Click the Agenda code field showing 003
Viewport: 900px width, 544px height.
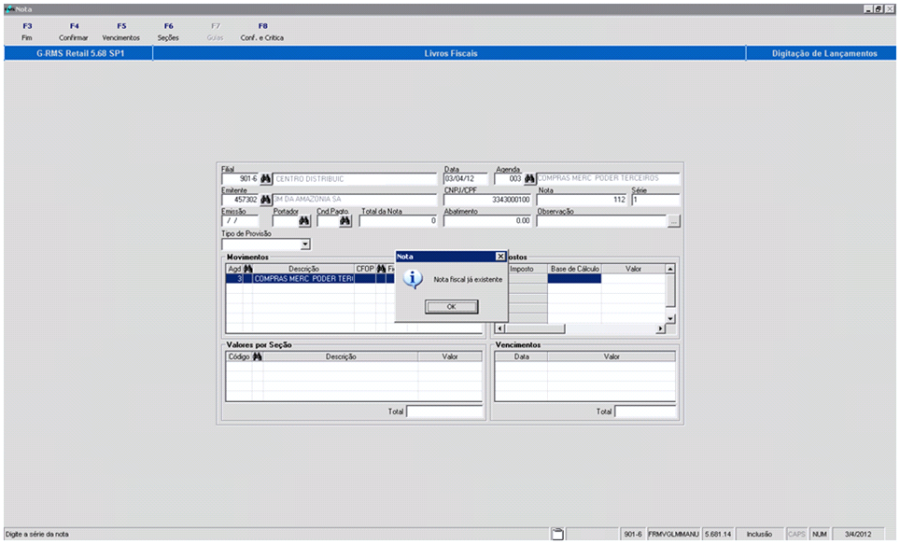point(509,179)
